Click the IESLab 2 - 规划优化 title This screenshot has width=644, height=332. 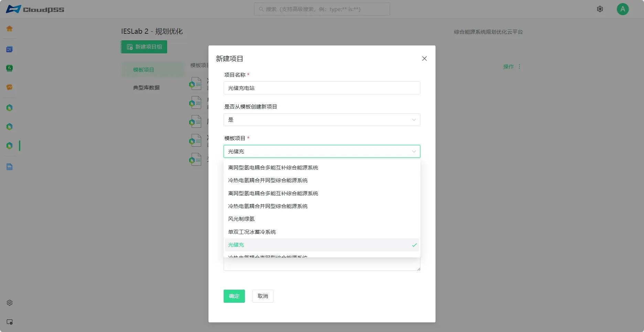[152, 31]
